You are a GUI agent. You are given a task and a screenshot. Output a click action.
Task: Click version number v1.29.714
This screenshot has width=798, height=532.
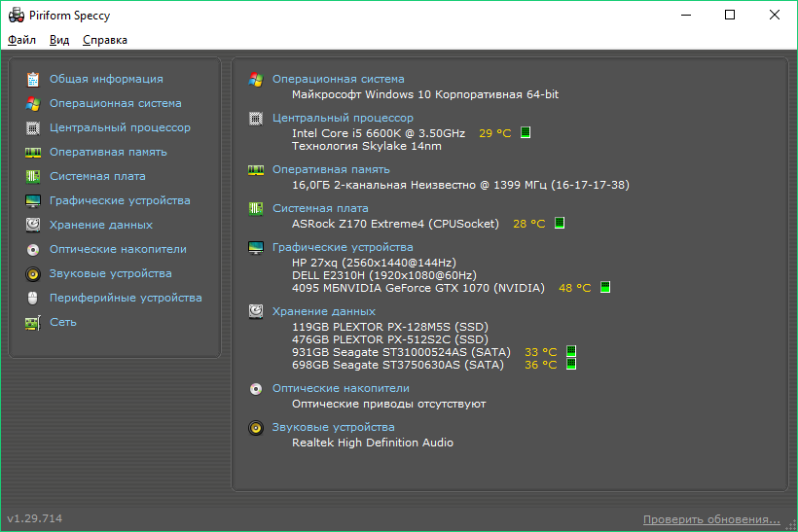(x=35, y=518)
